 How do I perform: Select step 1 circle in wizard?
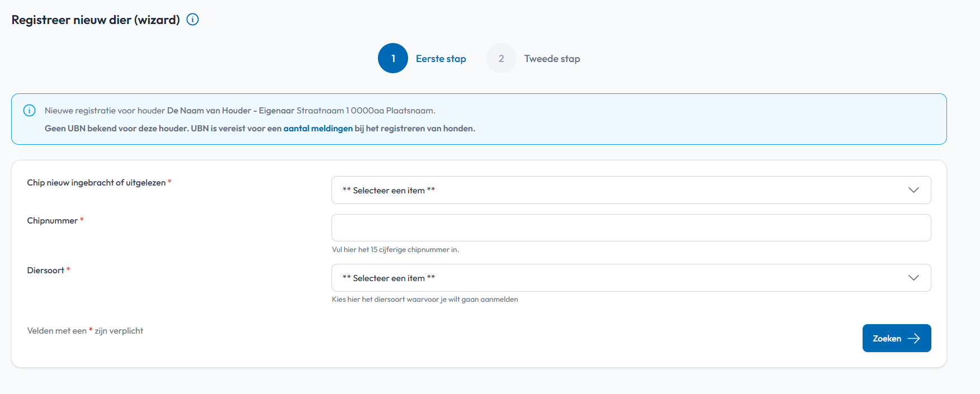point(393,58)
